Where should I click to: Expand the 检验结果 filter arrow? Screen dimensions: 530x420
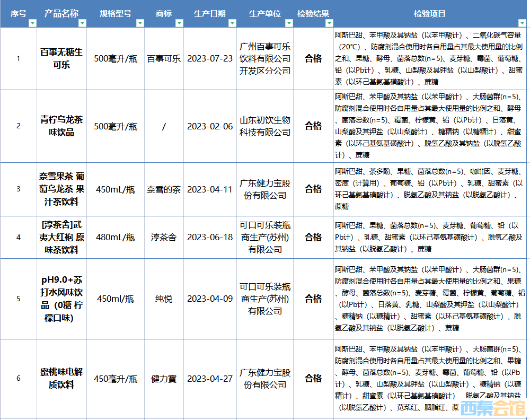(x=329, y=23)
